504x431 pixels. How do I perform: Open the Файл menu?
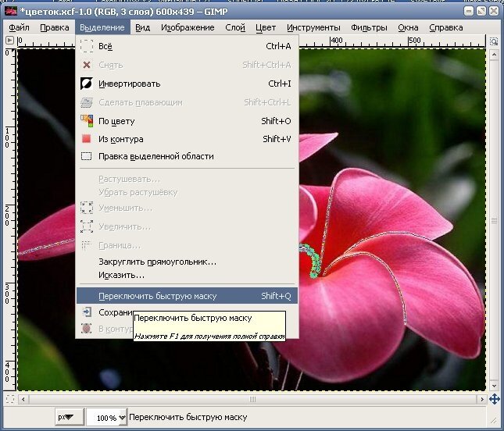point(19,27)
